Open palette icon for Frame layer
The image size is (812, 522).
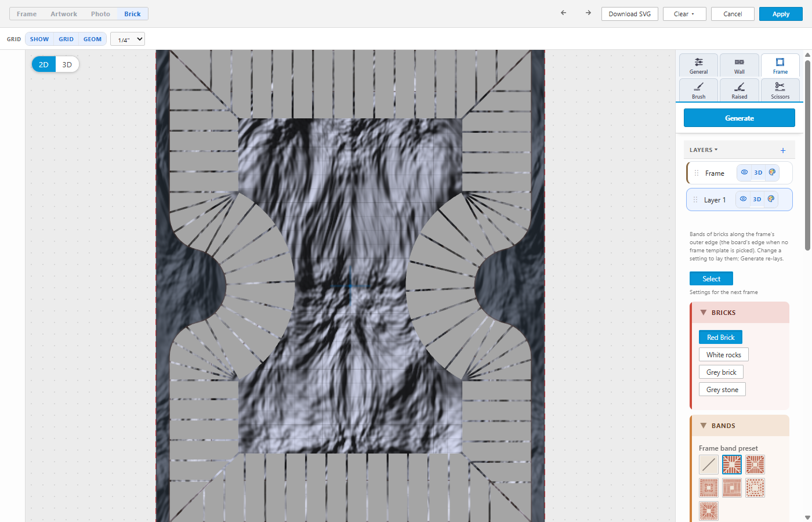(772, 172)
